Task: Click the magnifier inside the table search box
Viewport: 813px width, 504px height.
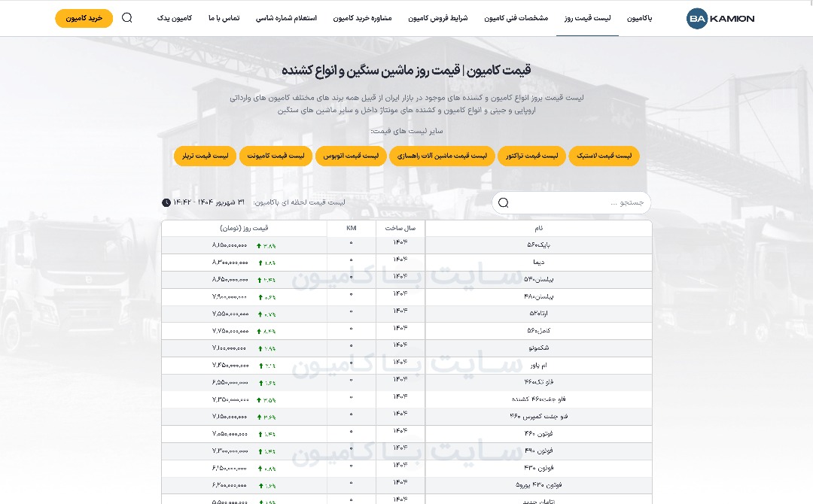Action: (x=504, y=202)
